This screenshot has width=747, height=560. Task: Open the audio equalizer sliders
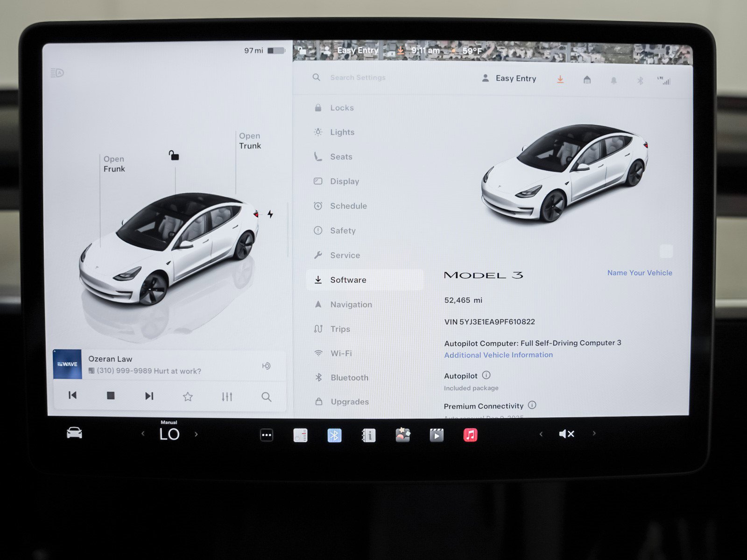click(227, 397)
